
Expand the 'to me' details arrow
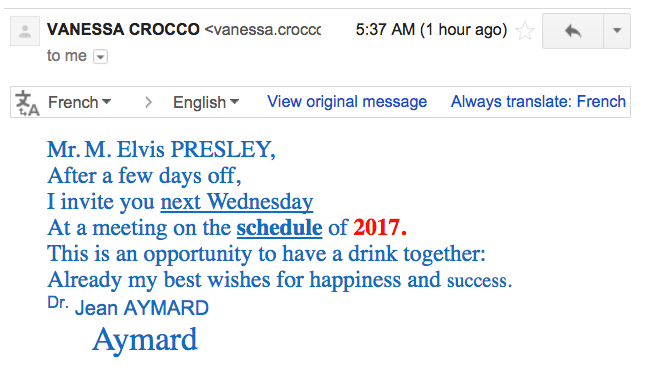coord(101,57)
